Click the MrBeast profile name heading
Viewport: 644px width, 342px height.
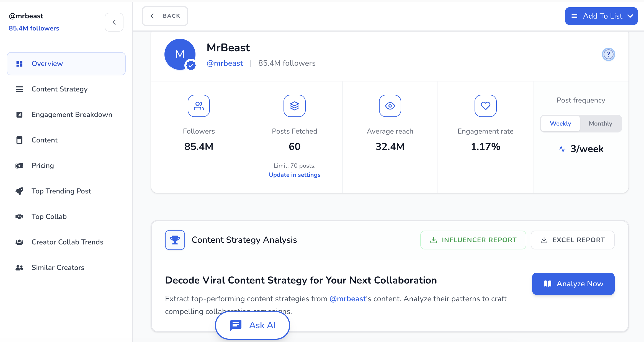(228, 48)
